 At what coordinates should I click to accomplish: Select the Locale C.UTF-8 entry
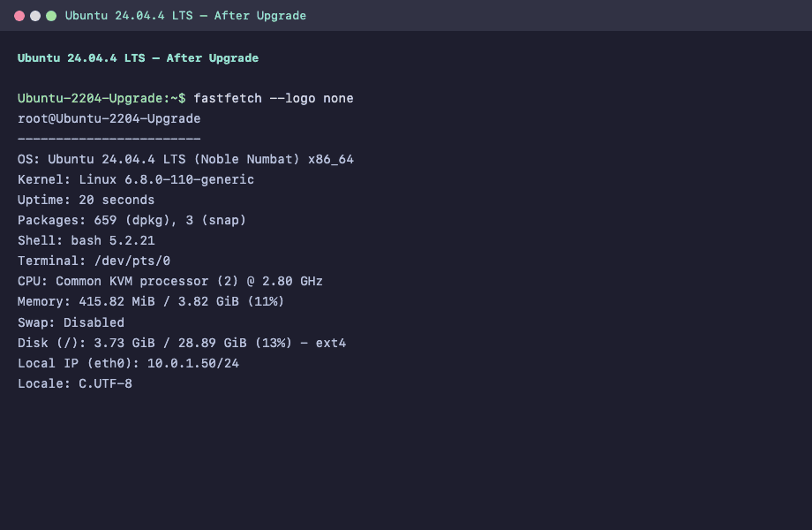pyautogui.click(x=74, y=383)
